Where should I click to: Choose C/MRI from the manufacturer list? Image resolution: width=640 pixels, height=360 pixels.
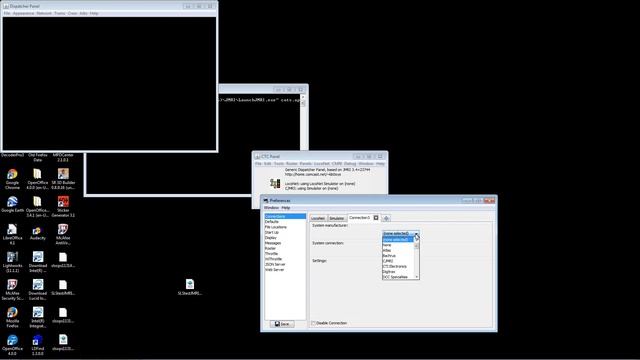click(398, 261)
